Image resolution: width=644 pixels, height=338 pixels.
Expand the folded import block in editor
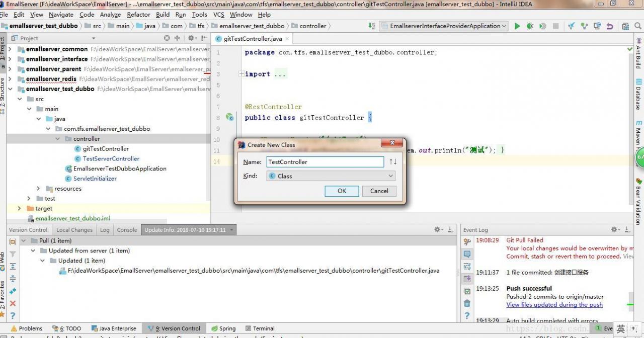pyautogui.click(x=241, y=74)
